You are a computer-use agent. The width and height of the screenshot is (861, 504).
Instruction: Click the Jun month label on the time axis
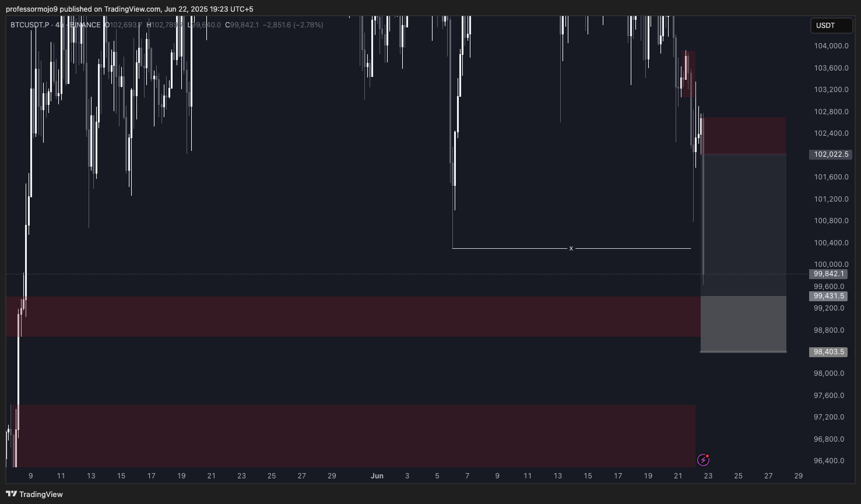pos(377,476)
